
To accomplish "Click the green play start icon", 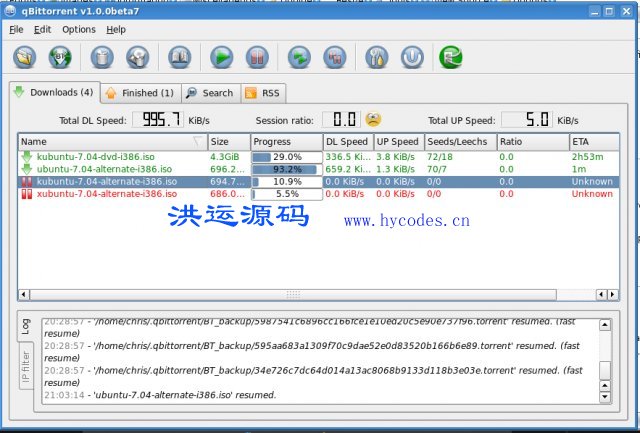I will [222, 57].
